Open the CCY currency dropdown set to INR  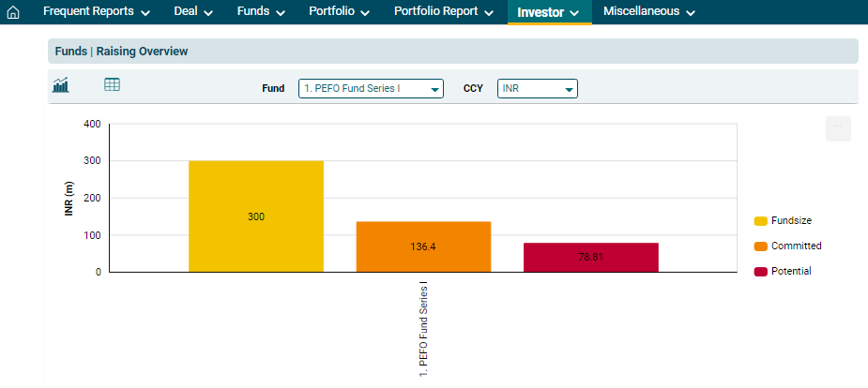(537, 88)
